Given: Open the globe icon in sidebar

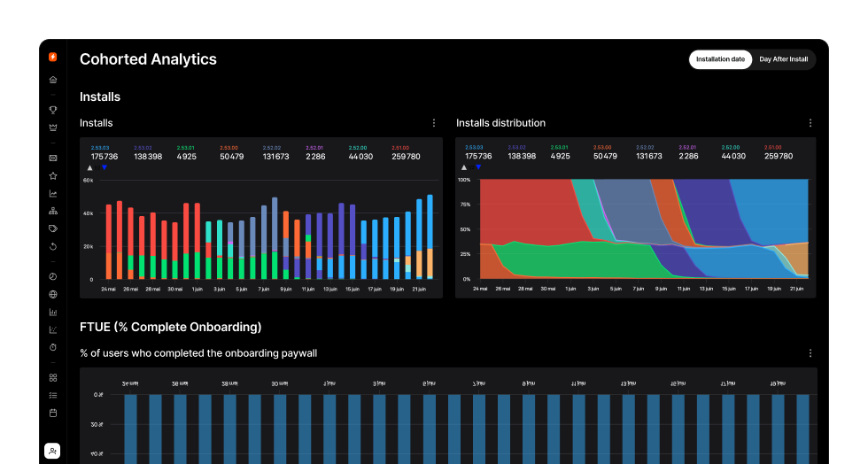Looking at the screenshot, I should (x=53, y=295).
